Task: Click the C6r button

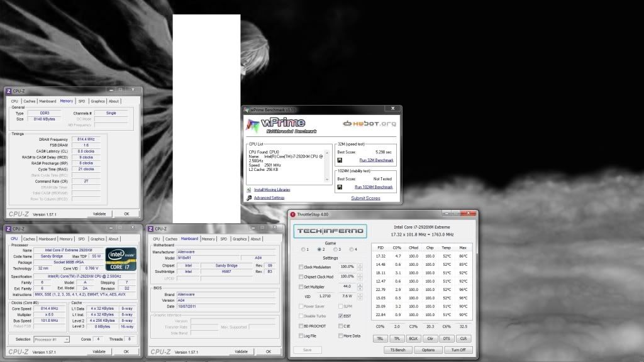Action: coord(430,339)
